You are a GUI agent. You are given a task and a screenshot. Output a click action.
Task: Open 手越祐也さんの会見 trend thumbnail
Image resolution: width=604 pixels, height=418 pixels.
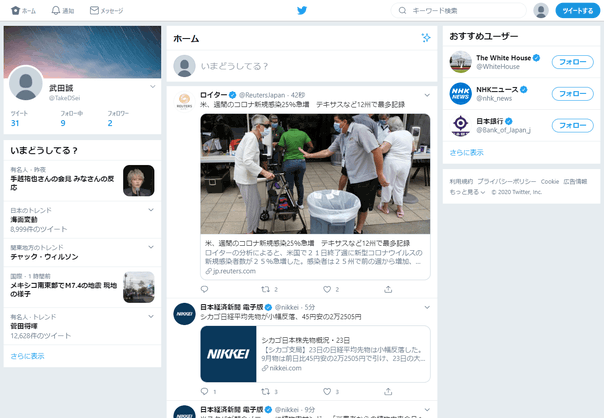(x=139, y=181)
